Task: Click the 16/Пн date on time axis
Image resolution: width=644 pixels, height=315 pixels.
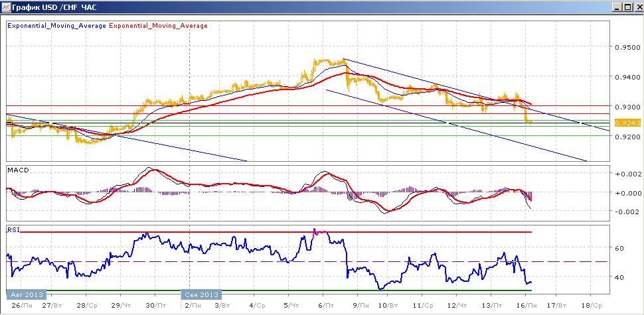Action: pyautogui.click(x=526, y=306)
